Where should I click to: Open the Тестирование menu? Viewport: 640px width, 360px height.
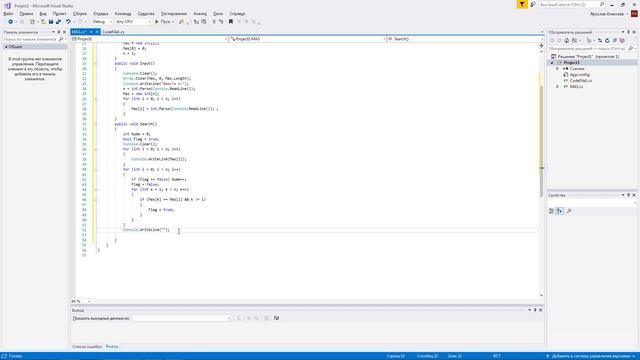coord(174,13)
